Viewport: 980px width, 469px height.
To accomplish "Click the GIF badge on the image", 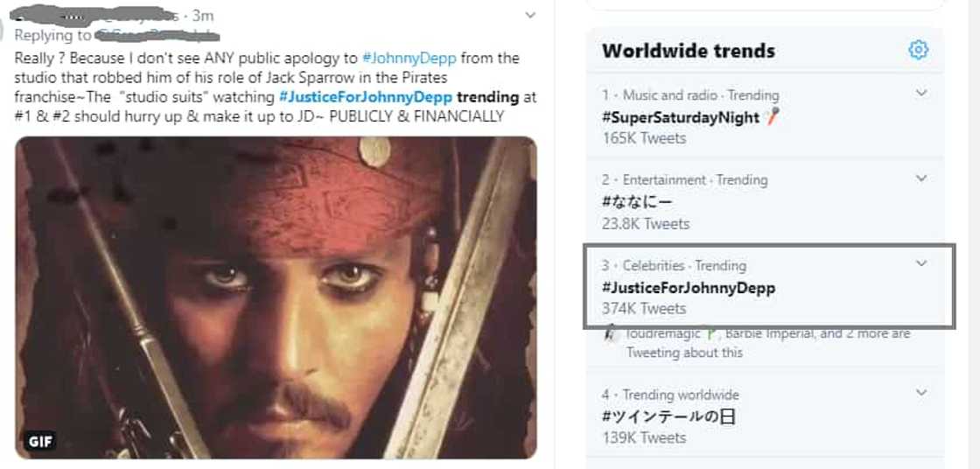I will 40,441.
